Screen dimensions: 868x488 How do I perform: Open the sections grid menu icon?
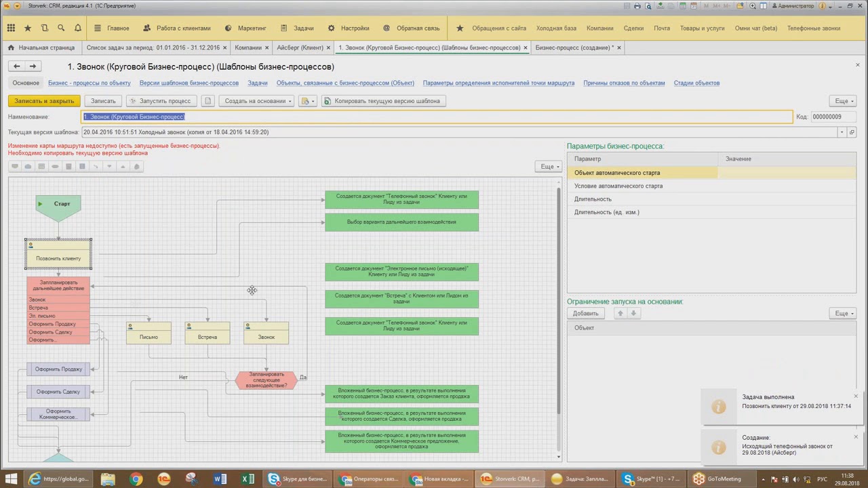[x=11, y=28]
